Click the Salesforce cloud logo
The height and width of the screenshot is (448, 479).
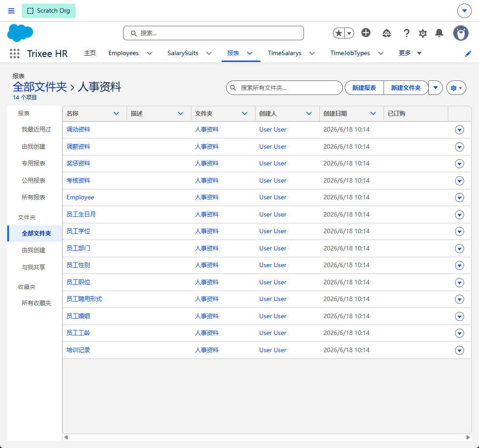point(20,33)
